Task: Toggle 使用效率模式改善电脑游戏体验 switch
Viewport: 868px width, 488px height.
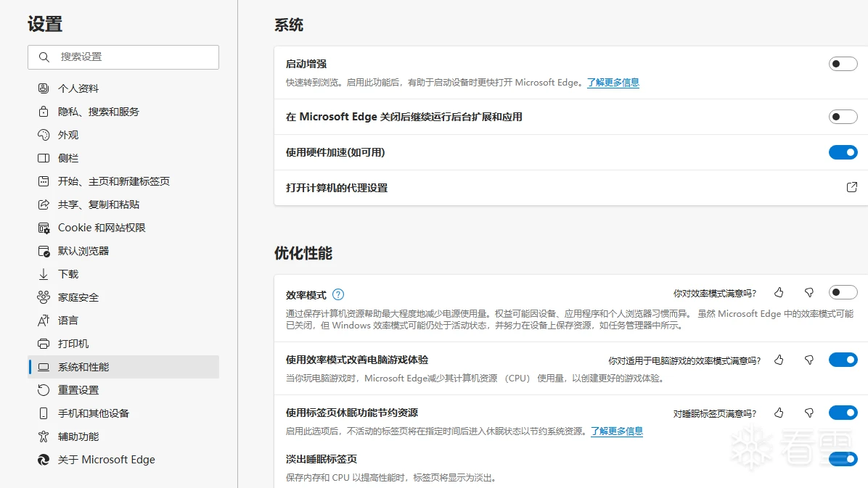Action: coord(843,360)
